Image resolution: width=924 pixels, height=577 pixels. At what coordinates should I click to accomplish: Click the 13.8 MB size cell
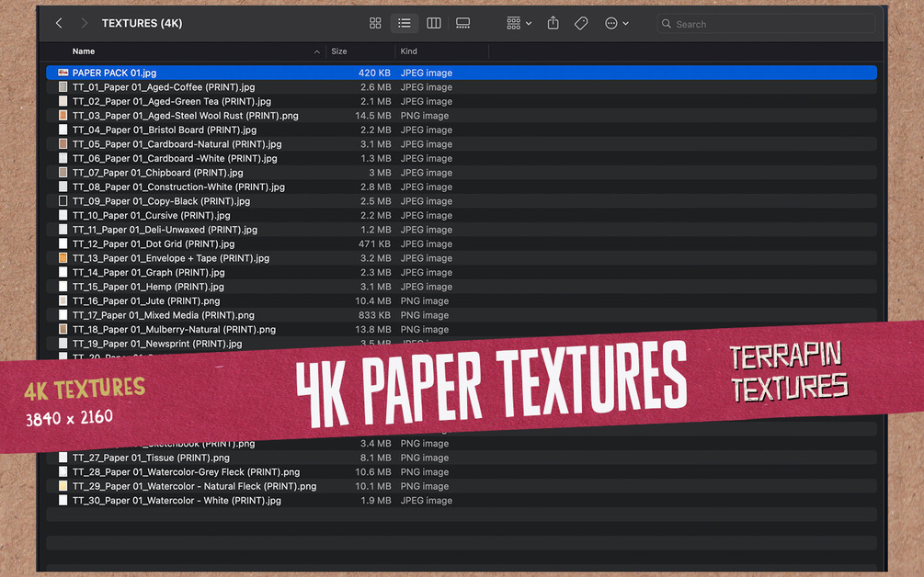(x=372, y=329)
